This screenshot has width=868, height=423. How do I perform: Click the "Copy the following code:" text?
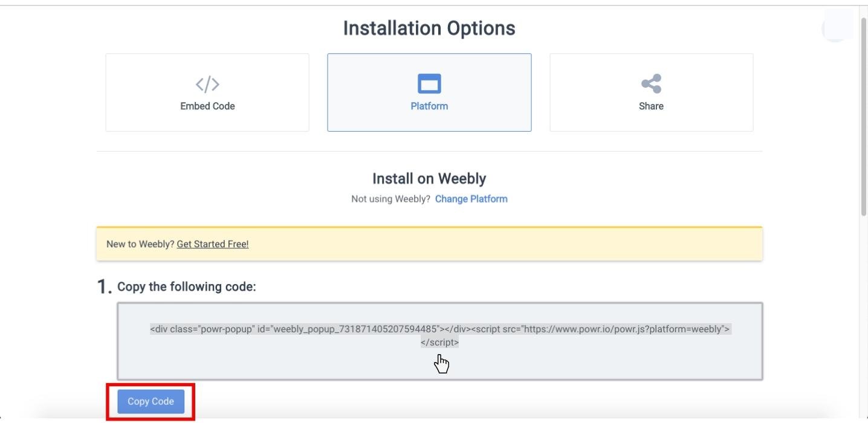coord(187,286)
